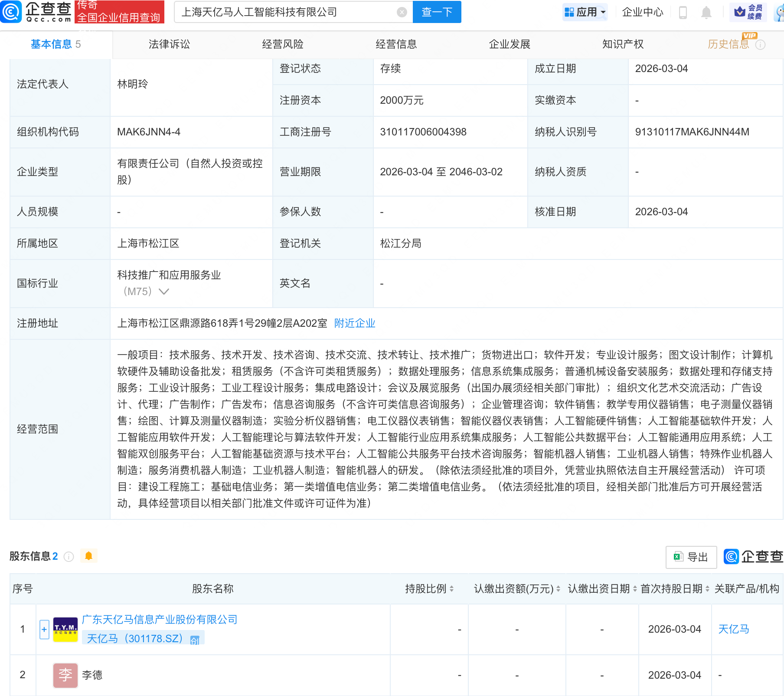Open notifications bell in header

click(x=706, y=12)
